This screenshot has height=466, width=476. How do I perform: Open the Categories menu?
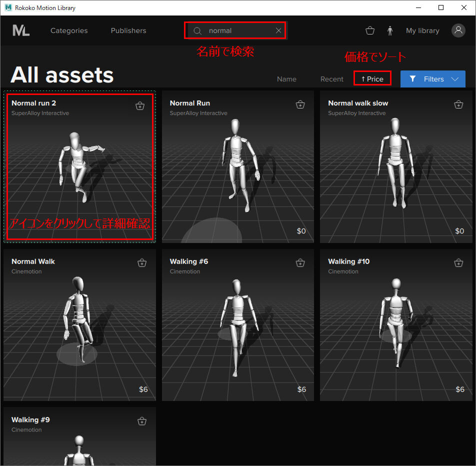(x=68, y=30)
